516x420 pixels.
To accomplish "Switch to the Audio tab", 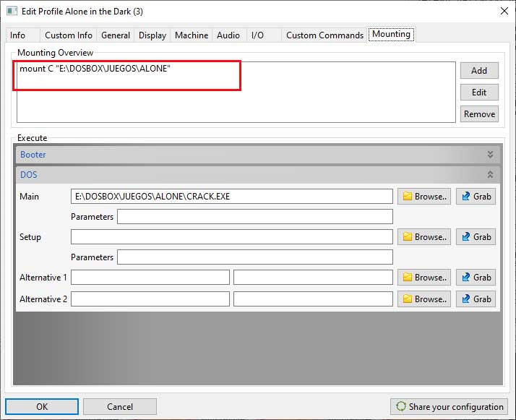I will (228, 35).
